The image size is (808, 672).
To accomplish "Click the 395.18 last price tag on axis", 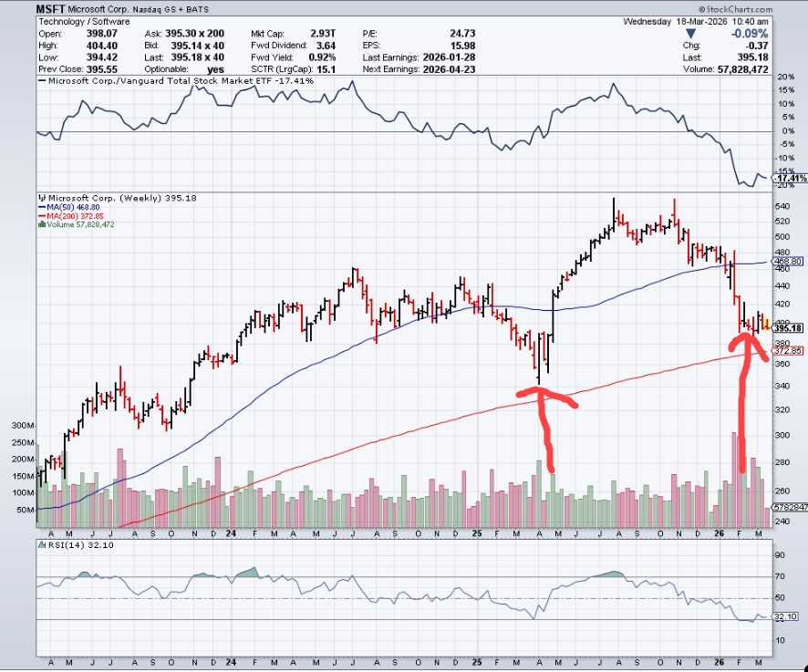I will pyautogui.click(x=787, y=328).
